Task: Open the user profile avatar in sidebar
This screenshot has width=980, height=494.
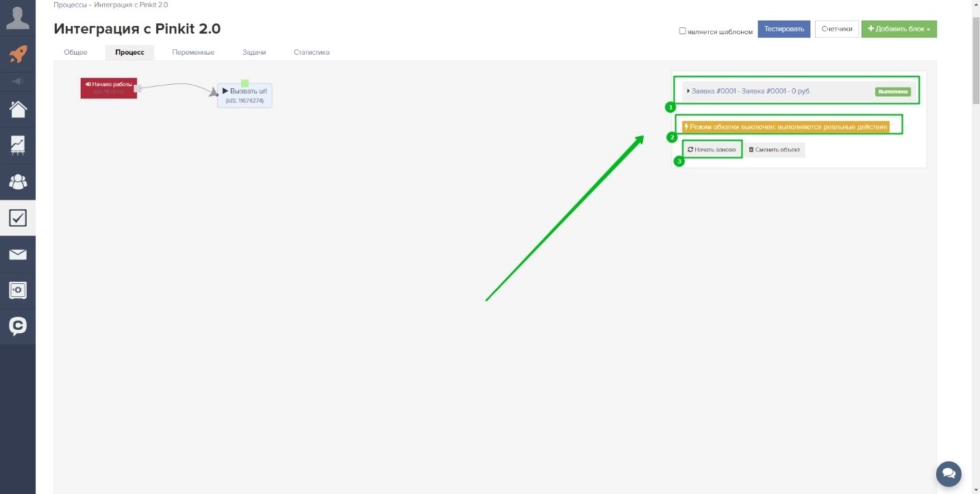Action: click(x=18, y=16)
